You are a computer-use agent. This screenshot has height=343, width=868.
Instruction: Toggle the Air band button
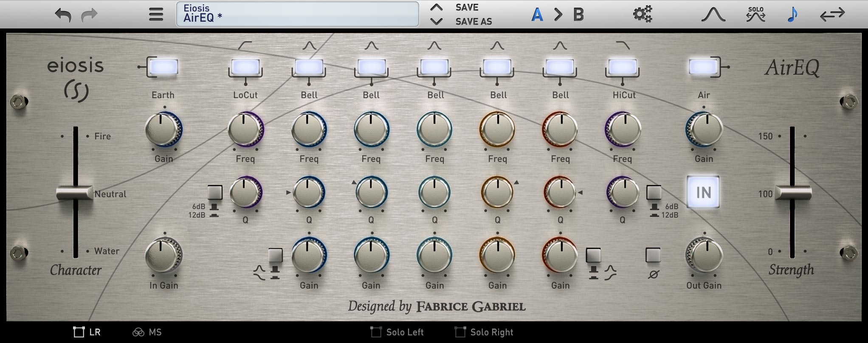tap(703, 67)
